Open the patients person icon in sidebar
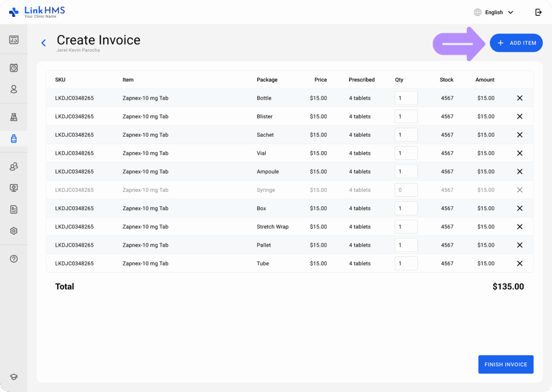The image size is (552, 392). pyautogui.click(x=13, y=89)
